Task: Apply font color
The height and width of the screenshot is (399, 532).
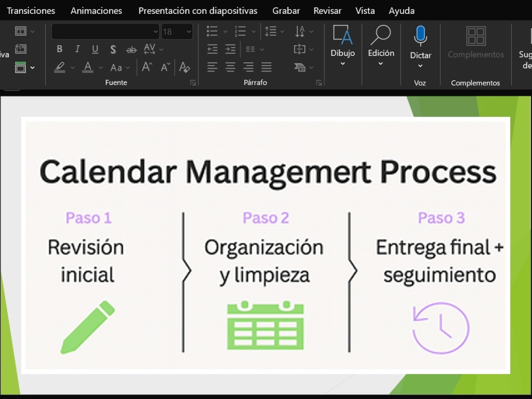Action: point(88,67)
